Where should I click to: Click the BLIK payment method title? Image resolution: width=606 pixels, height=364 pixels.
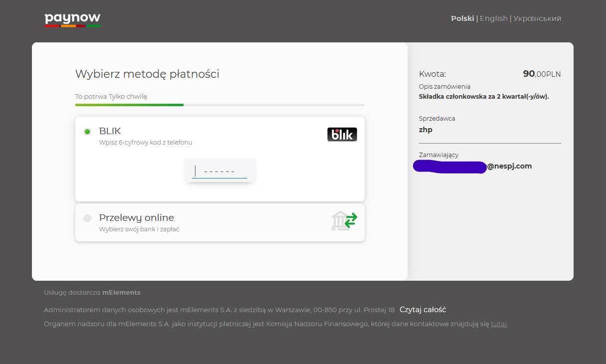coord(110,131)
